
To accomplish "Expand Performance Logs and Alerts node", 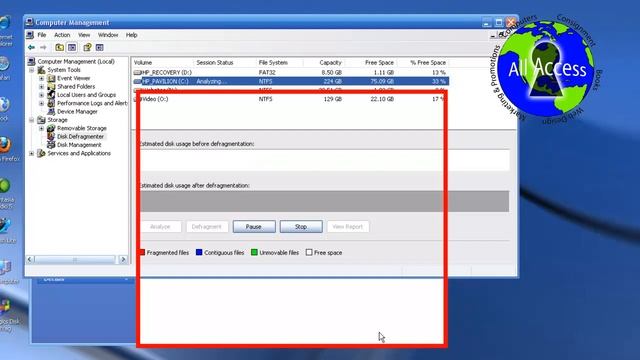I will coord(41,103).
